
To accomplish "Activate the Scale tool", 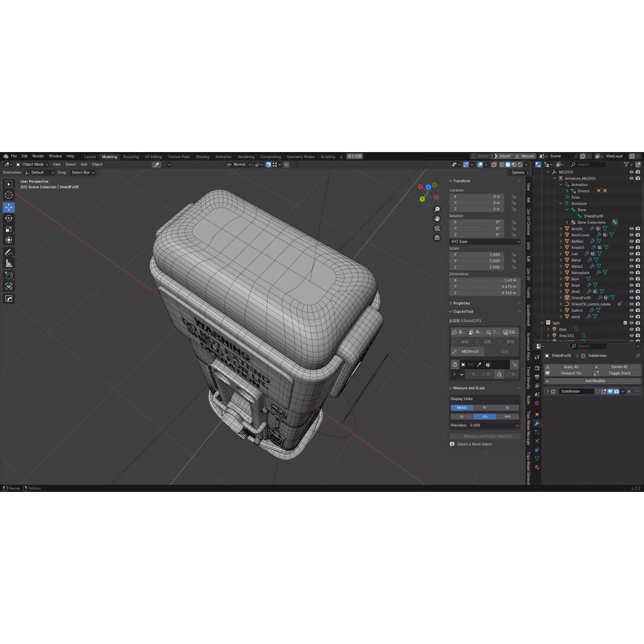I will 8,229.
